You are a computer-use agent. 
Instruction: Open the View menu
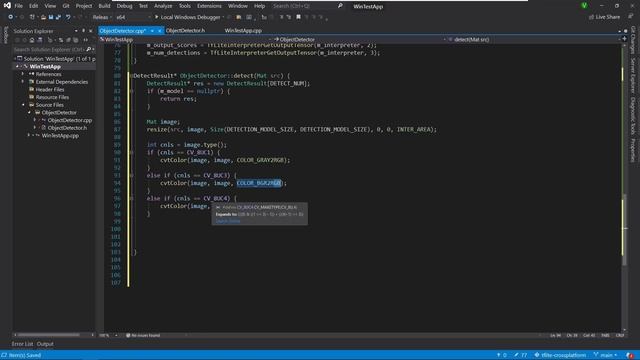(x=50, y=6)
